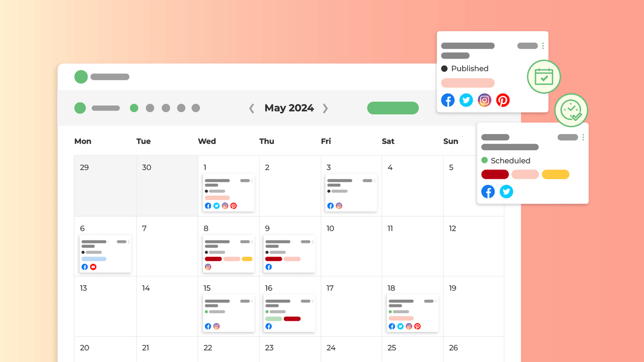Click the green button in the calendar toolbar

pos(393,108)
